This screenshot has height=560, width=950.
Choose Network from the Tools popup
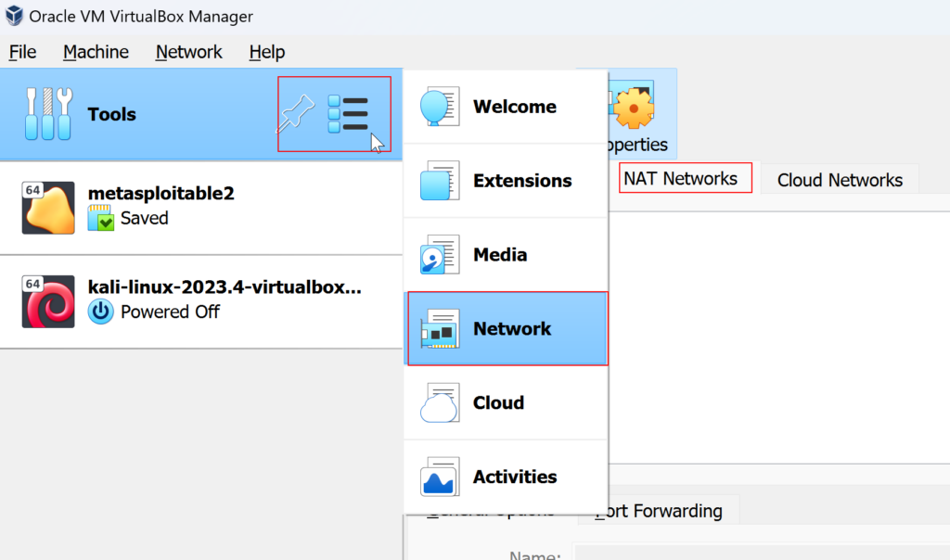click(x=507, y=329)
